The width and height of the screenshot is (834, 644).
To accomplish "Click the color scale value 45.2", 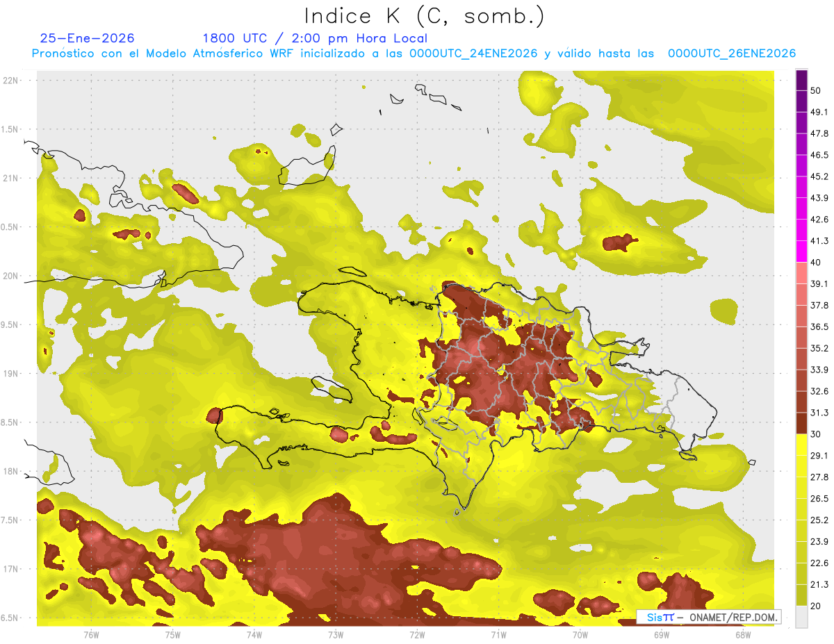I will click(819, 176).
